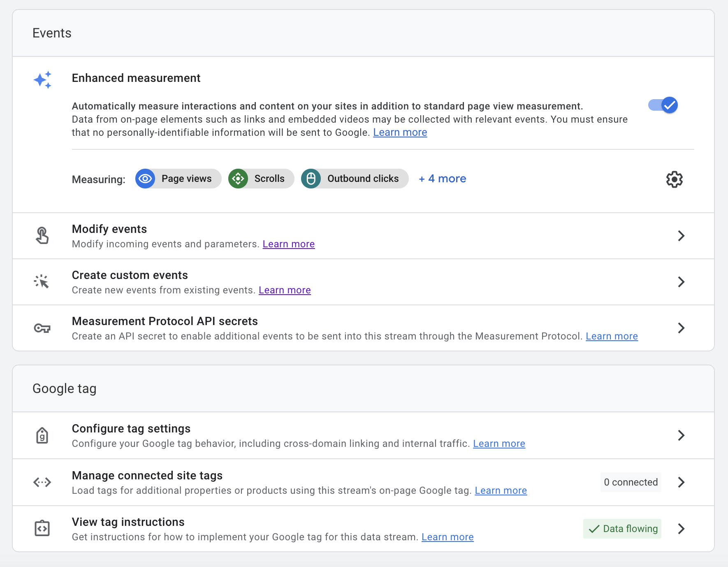Click the Scrolls measurement icon

tap(238, 179)
